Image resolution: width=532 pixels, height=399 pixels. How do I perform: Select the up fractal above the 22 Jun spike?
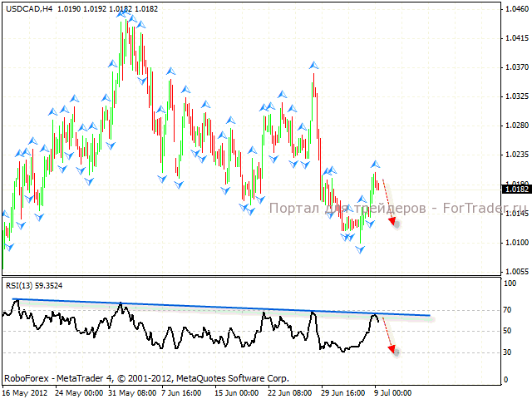coord(313,64)
